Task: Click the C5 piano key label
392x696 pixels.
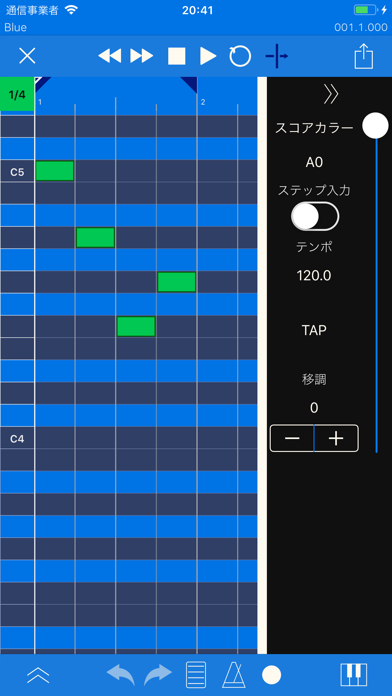Action: (17, 172)
